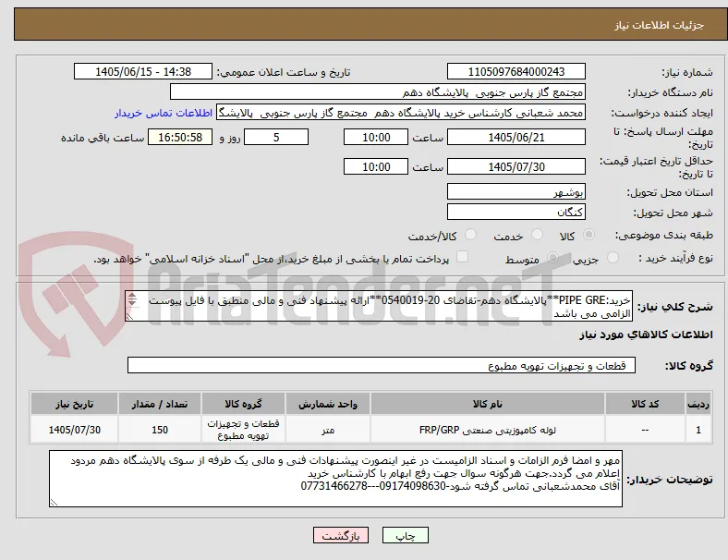
Task: Click the response deadline date 1405/06/21
Action: tap(516, 137)
